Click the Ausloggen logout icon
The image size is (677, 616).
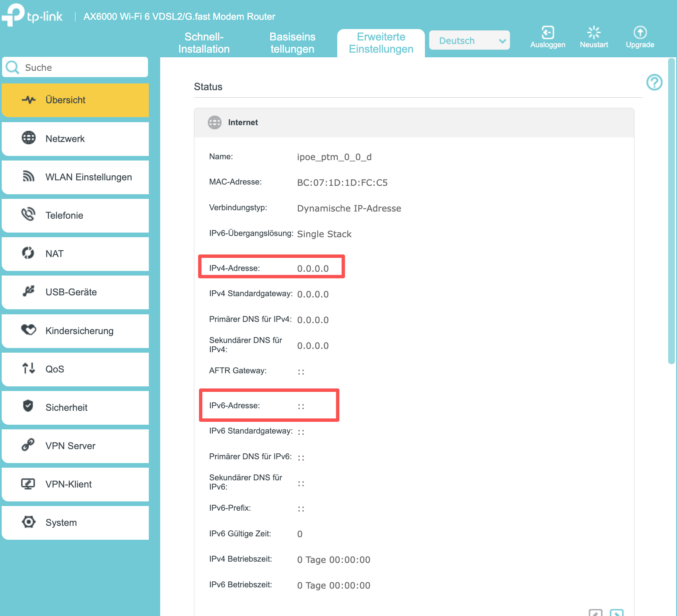click(x=548, y=32)
